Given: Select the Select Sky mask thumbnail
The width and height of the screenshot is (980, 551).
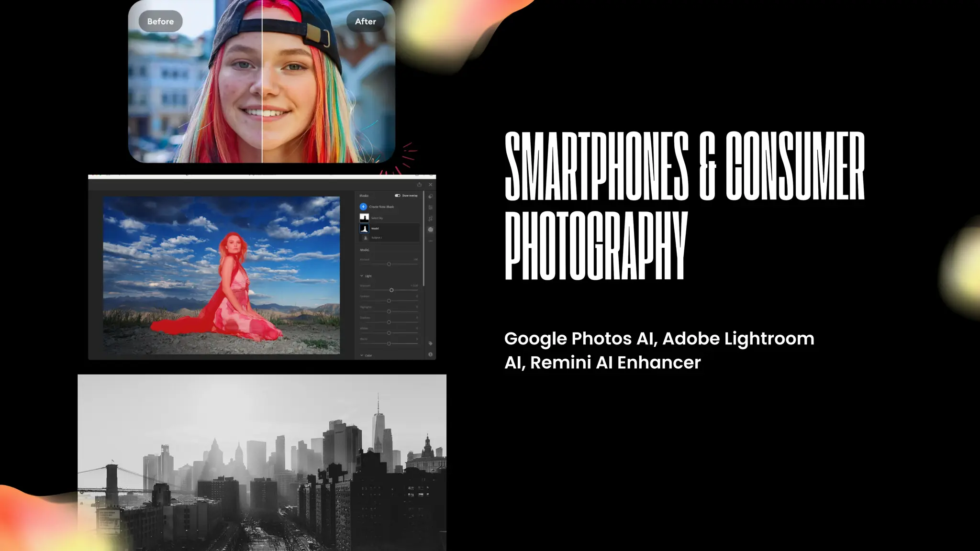Looking at the screenshot, I should click(x=364, y=218).
